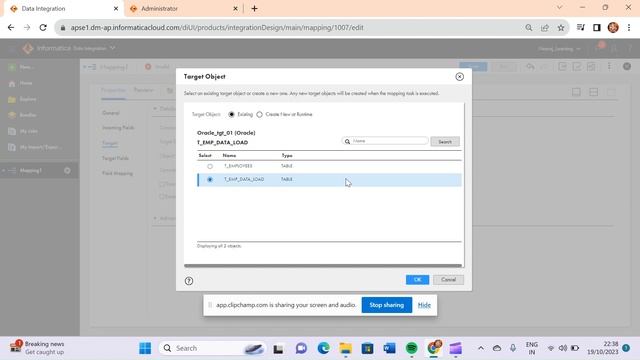Image resolution: width=640 pixels, height=360 pixels.
Task: Close the Target Object dialog
Action: pos(459,77)
